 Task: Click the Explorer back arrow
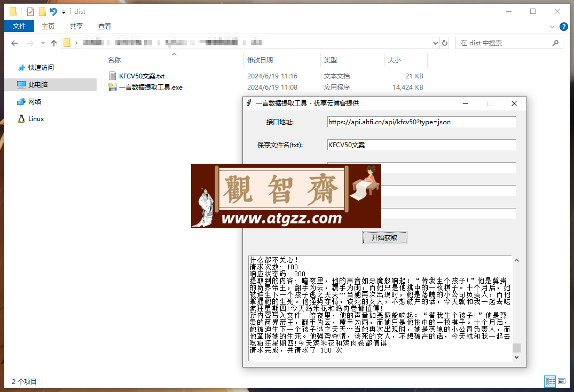[14, 43]
